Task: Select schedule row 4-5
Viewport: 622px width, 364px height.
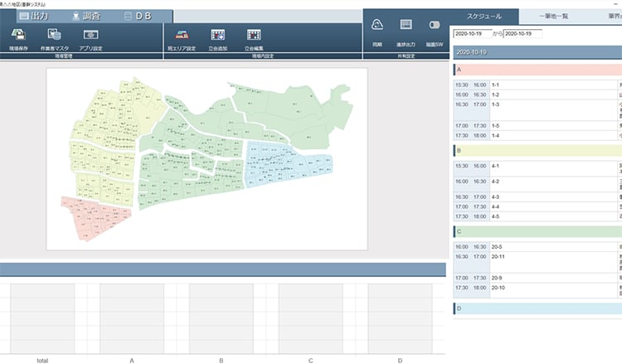Action: (x=537, y=217)
